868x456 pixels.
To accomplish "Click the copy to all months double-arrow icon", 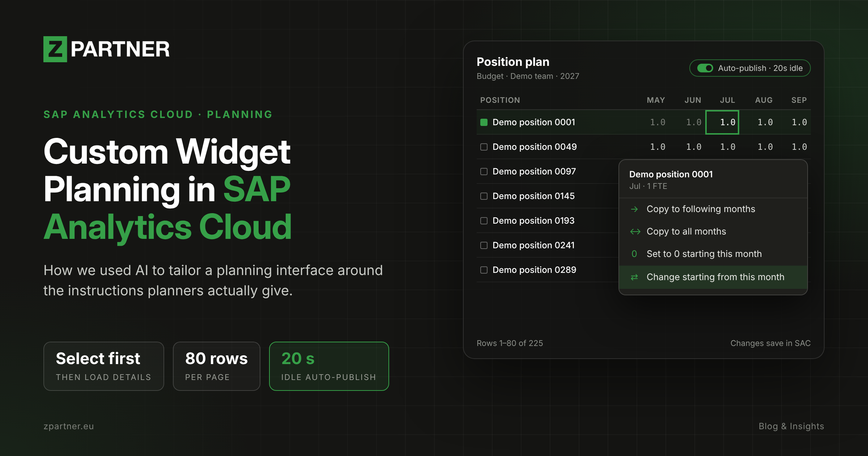I will pyautogui.click(x=635, y=232).
